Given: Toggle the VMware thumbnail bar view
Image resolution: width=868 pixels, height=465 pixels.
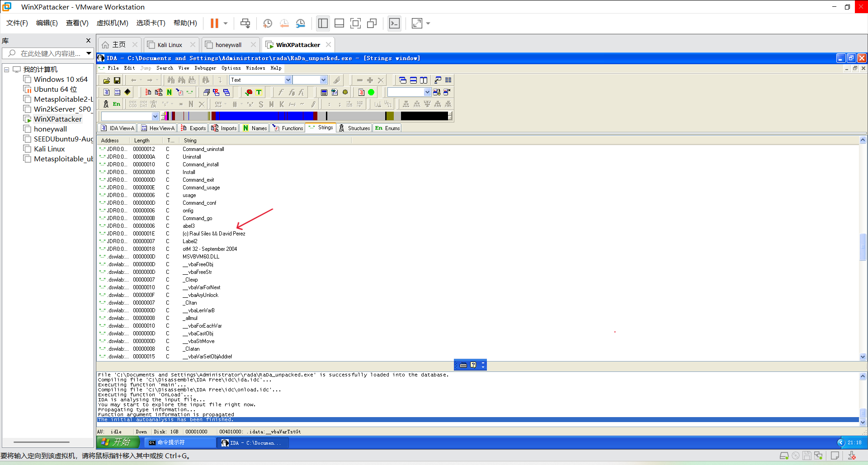Looking at the screenshot, I should click(340, 23).
